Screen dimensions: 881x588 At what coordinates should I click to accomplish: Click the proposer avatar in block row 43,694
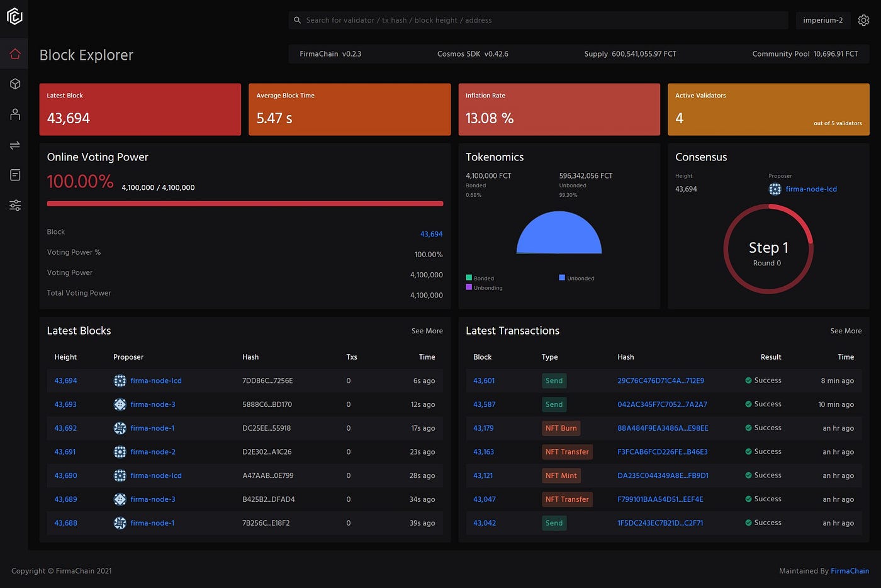point(120,380)
